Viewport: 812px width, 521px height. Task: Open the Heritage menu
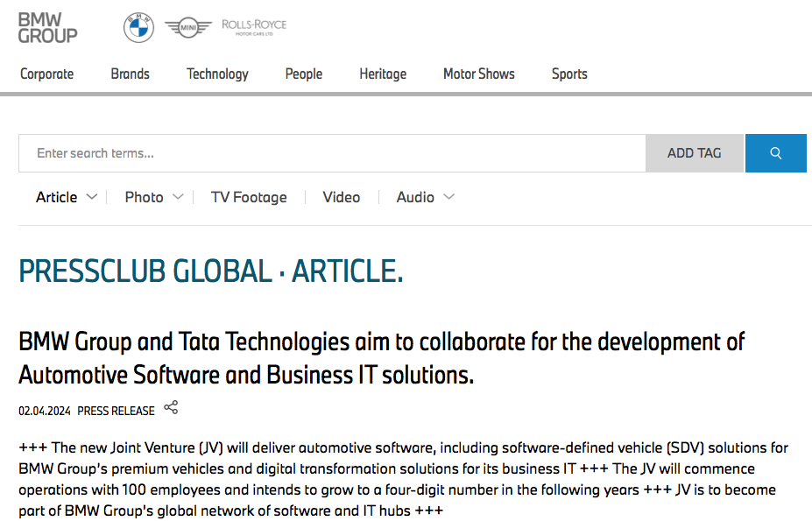tap(383, 74)
